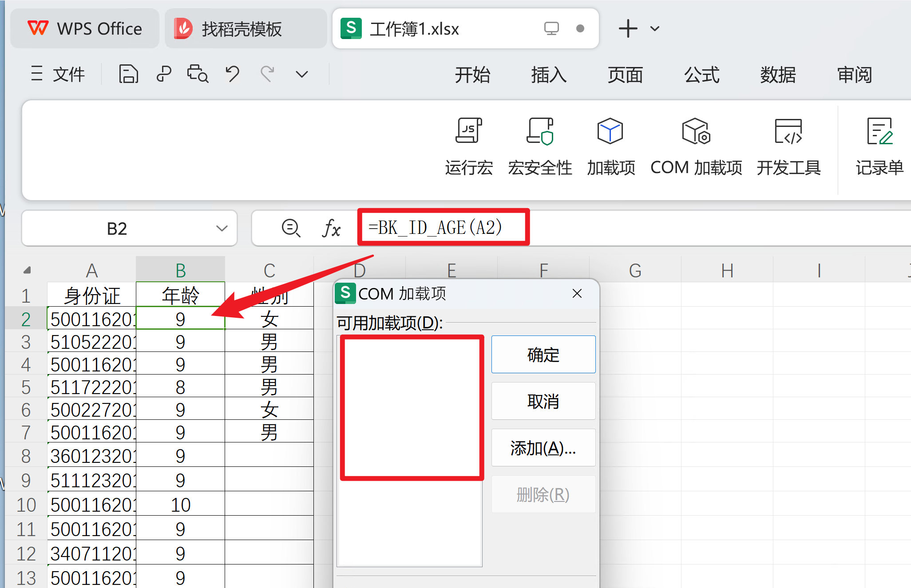Switch to the 开始 ribbon tab
The image size is (911, 588).
[x=472, y=75]
